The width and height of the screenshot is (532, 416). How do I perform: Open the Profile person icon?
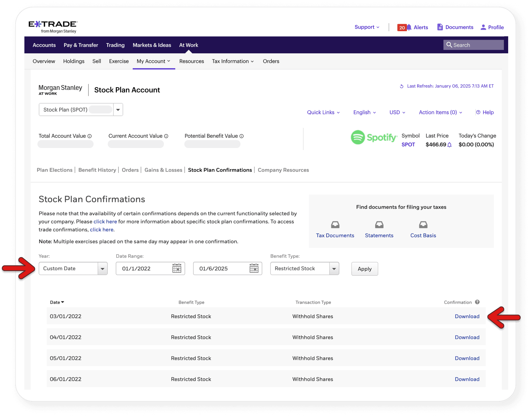(483, 27)
